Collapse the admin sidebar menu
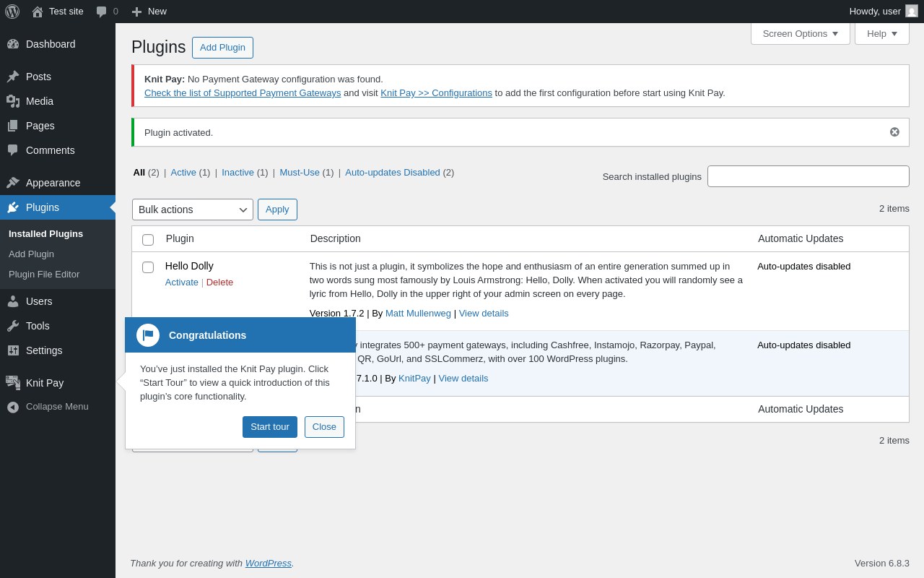The height and width of the screenshot is (578, 924). (x=56, y=407)
